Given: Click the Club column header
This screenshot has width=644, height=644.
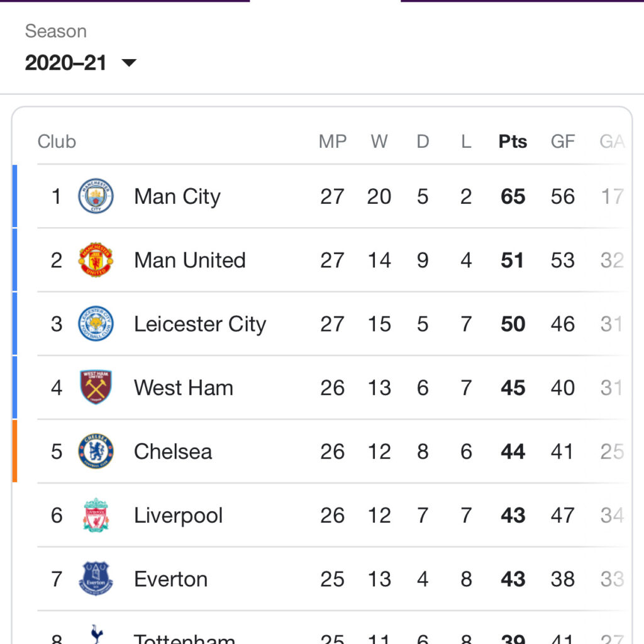Looking at the screenshot, I should [57, 142].
